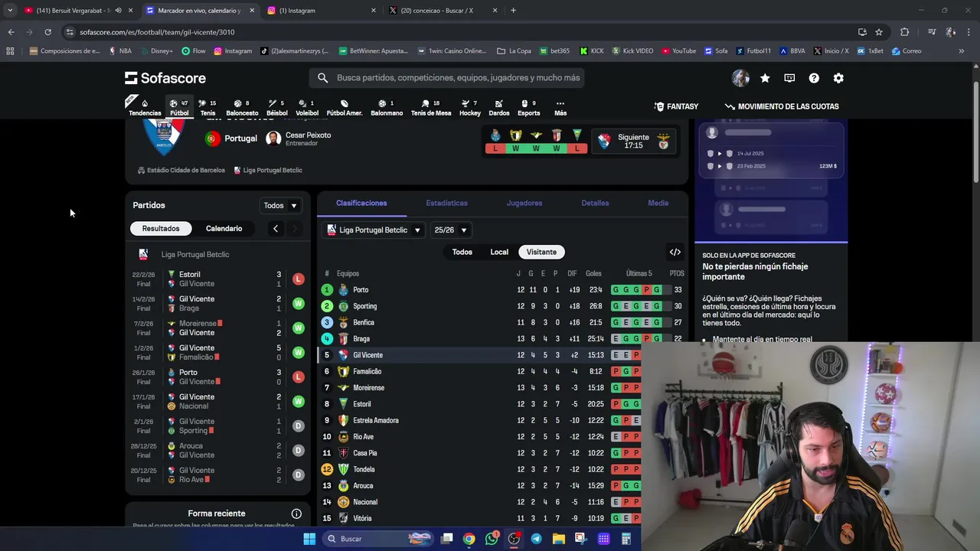Click the embed code icon in standings
Viewport: 980px width, 551px height.
tap(675, 252)
